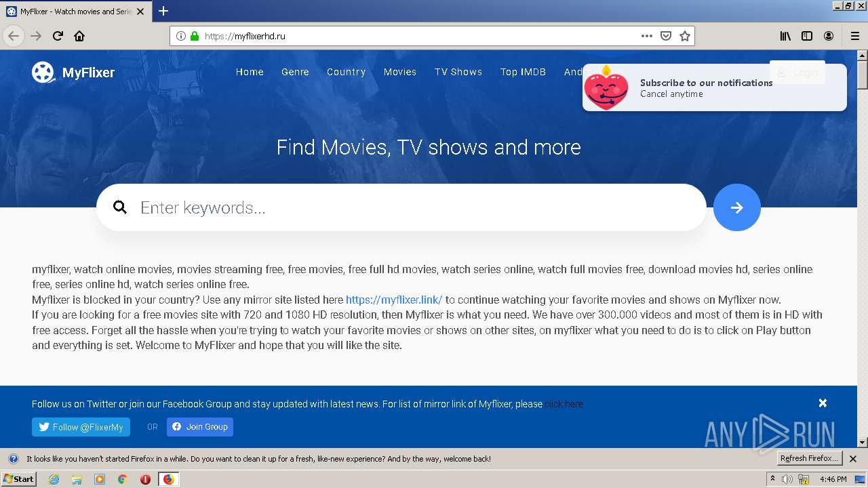Submit search with blue arrow button

tap(736, 207)
